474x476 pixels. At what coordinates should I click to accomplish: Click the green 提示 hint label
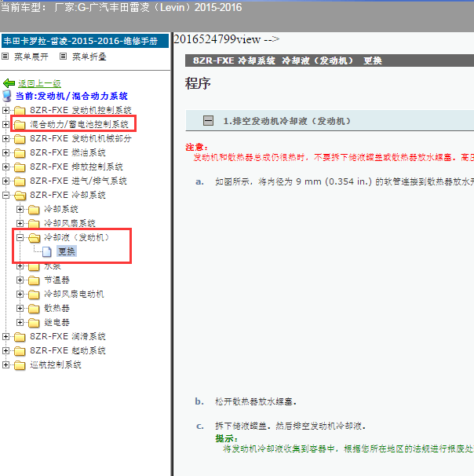pyautogui.click(x=226, y=438)
